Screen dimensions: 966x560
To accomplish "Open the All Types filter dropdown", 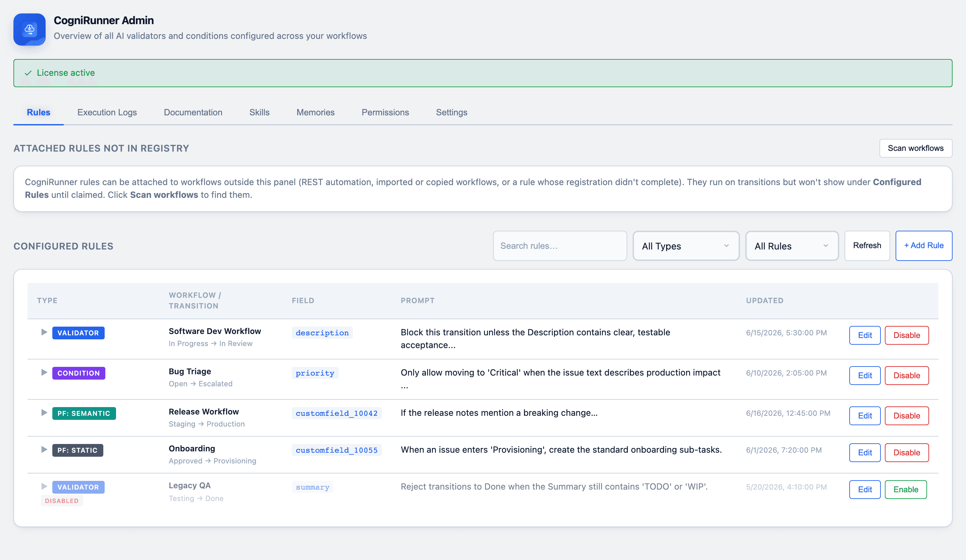I will pyautogui.click(x=686, y=246).
